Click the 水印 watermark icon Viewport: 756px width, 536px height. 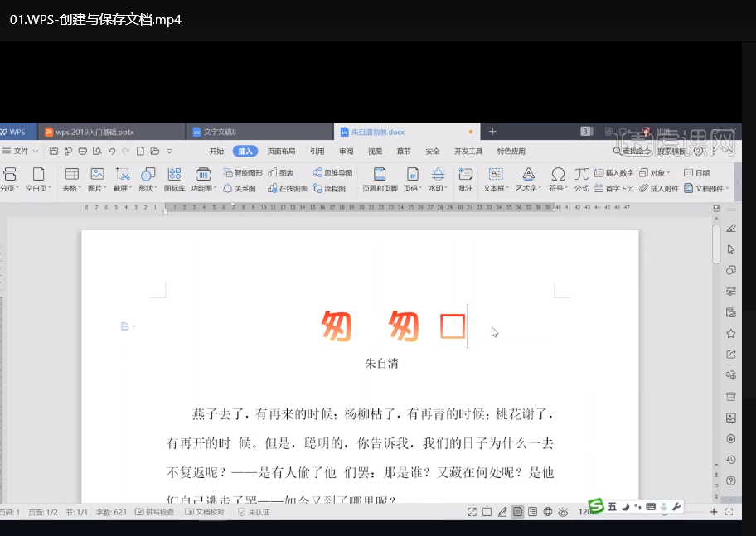[438, 179]
